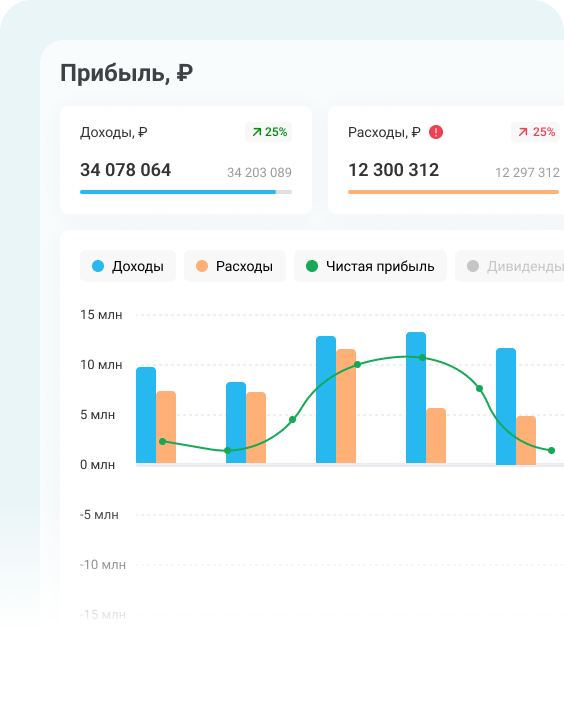Click the Доходы, ₽ card label
Image resolution: width=564 pixels, height=726 pixels.
click(113, 132)
